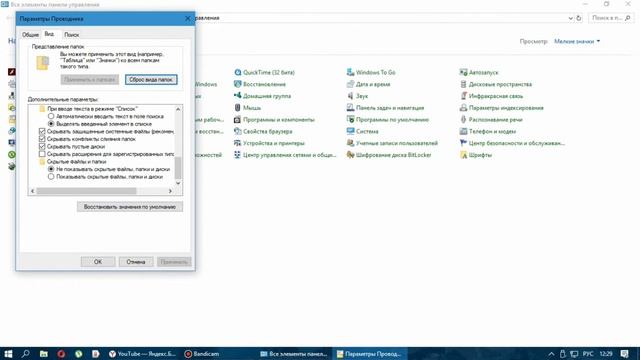
Task: Enable 'Скрывать расширения для зарегистрированных типов' checkbox
Action: coord(42,154)
